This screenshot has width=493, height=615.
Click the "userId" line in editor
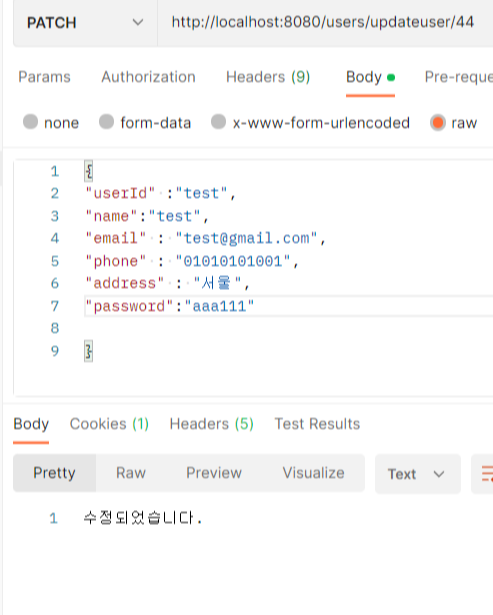[160, 193]
